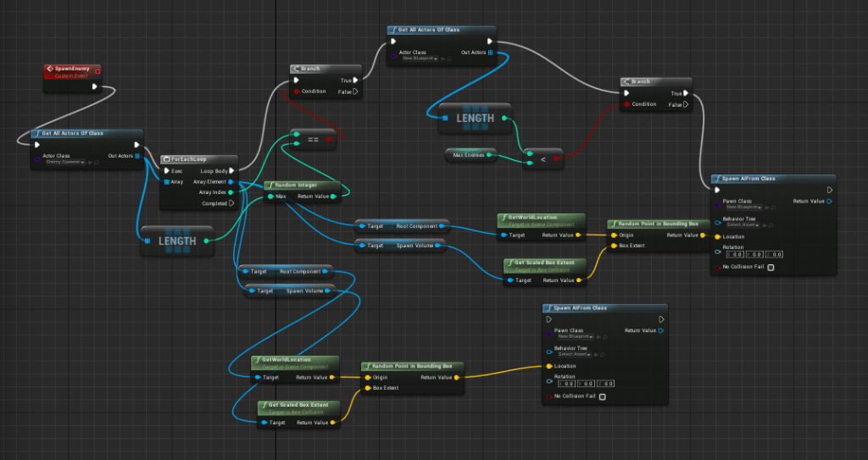This screenshot has height=460, width=868.
Task: Open Pawn Class dropdown on the exec-unconnected Spawn AI node
Action: pyautogui.click(x=575, y=336)
